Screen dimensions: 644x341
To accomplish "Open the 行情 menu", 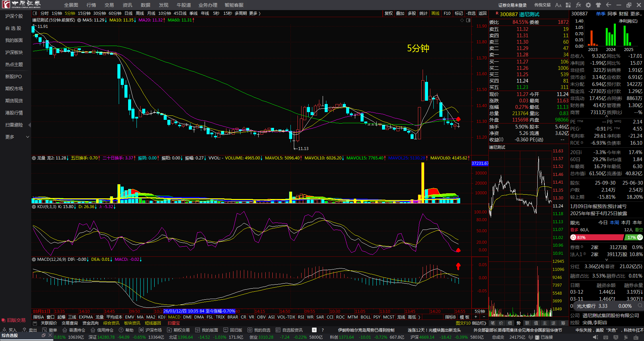I will (91, 5).
